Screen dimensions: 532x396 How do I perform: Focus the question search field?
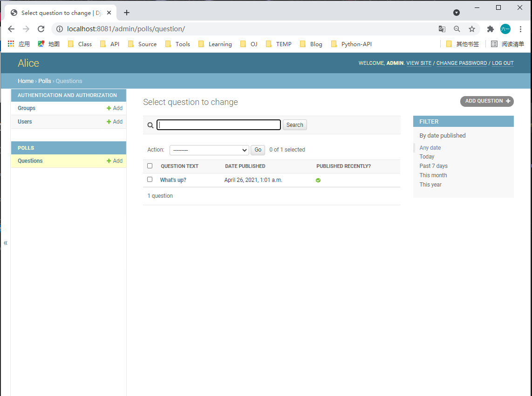[x=218, y=125]
